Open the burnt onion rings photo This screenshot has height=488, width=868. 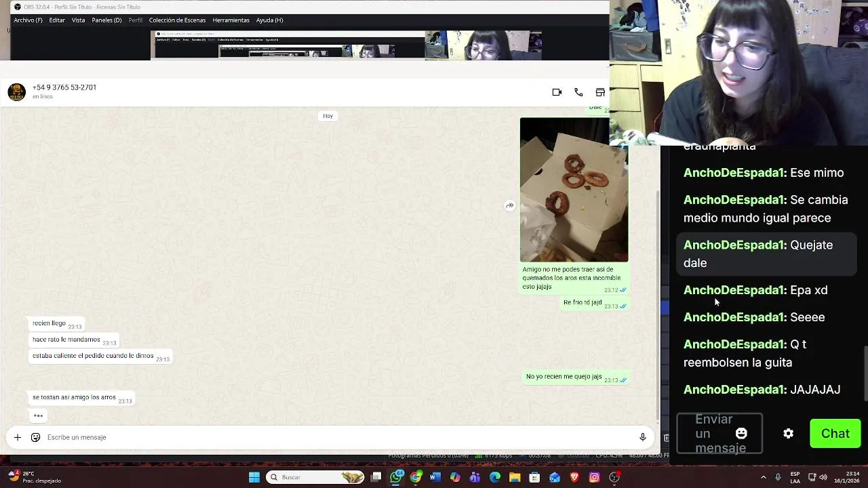[574, 190]
